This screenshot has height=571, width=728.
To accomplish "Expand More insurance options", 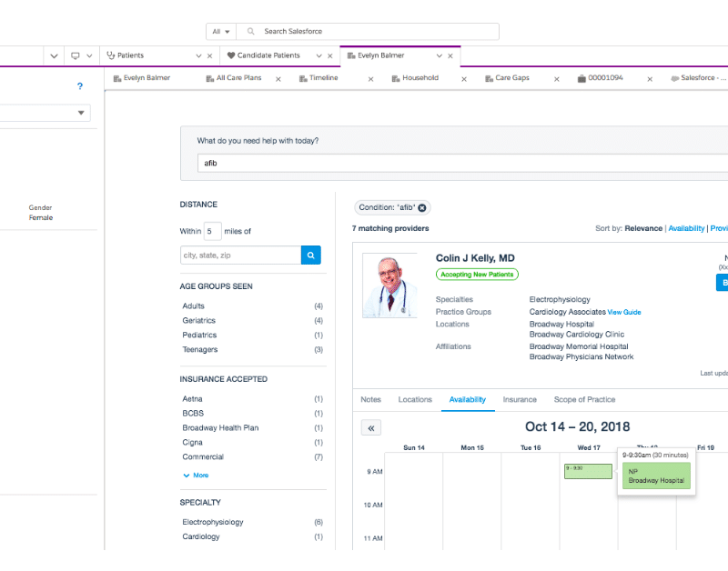I will 196,476.
